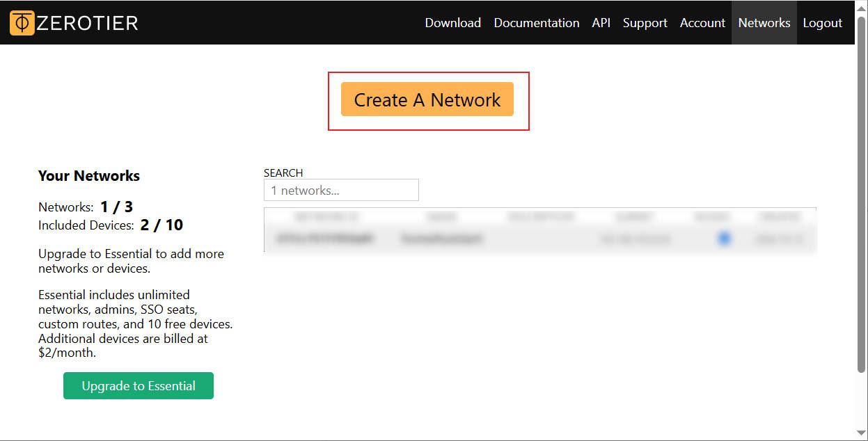The height and width of the screenshot is (441, 868).
Task: Click the "1 / 3" networks count
Action: 116,207
